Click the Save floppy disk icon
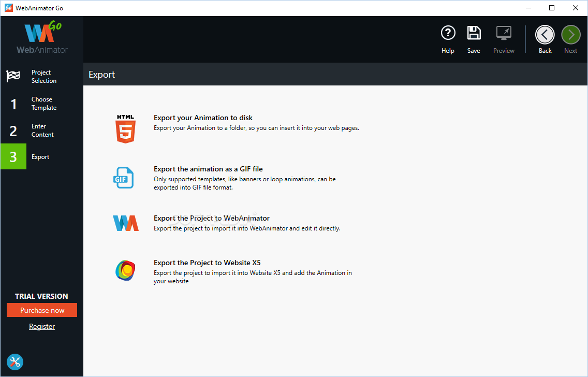This screenshot has height=377, width=588. pos(474,33)
